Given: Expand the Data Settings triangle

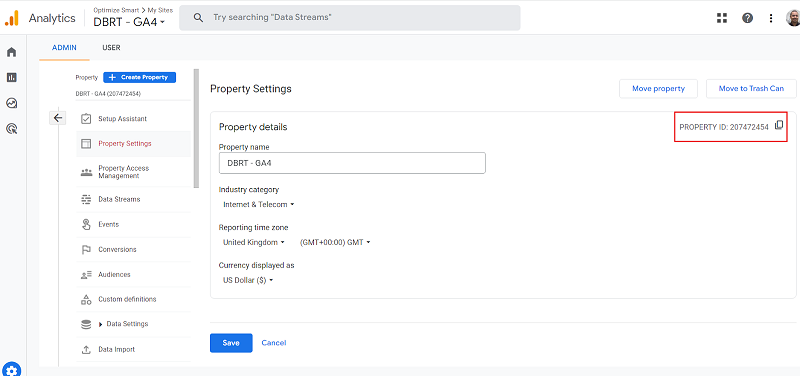Looking at the screenshot, I should click(x=101, y=324).
